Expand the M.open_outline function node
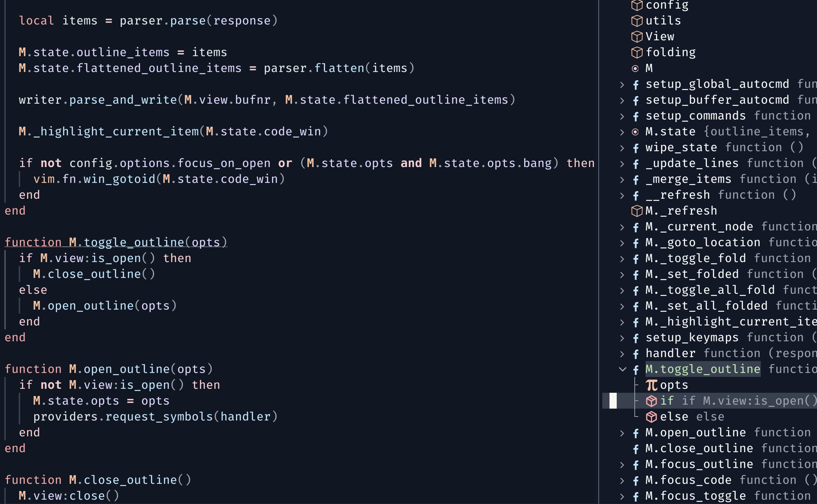 622,432
